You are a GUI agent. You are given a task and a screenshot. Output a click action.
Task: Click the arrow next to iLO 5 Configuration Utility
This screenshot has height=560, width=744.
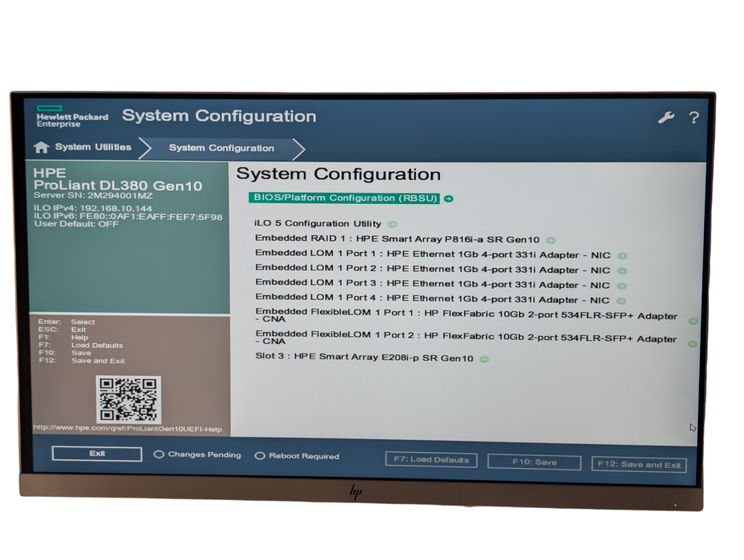tap(392, 224)
